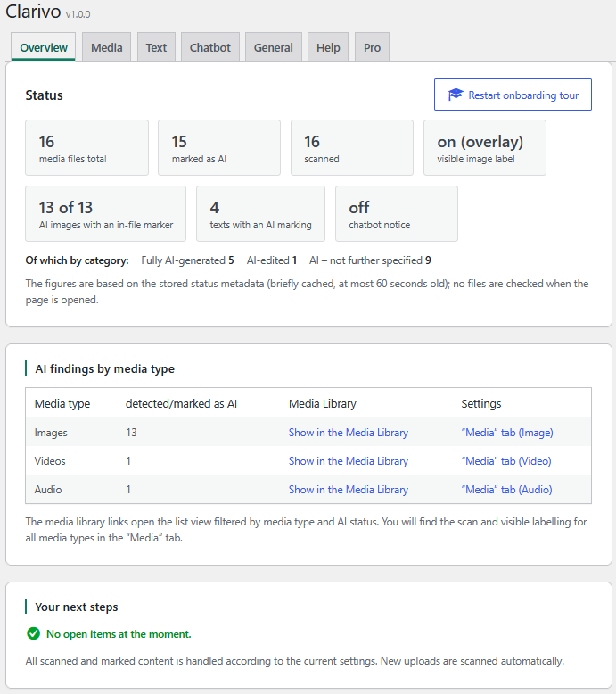Show Audio in the Media Library
This screenshot has width=616, height=694.
tap(349, 490)
